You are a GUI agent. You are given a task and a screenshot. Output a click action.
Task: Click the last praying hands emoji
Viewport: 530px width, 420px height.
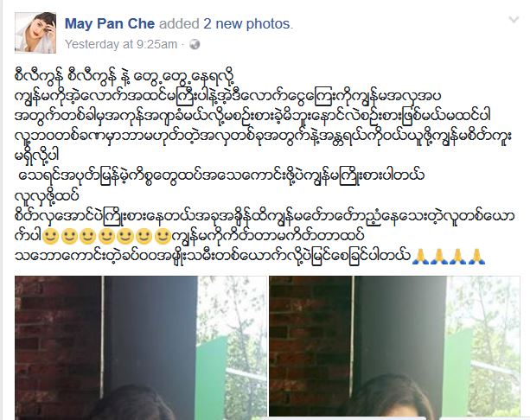coord(477,256)
